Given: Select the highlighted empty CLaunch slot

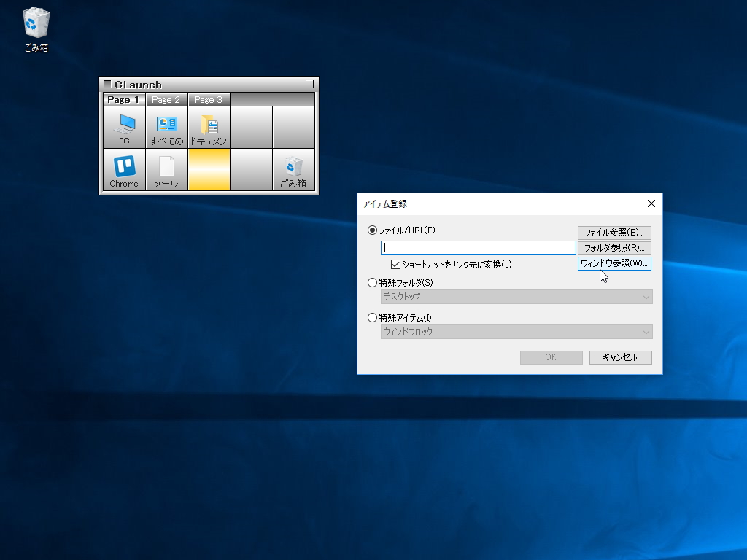Looking at the screenshot, I should (209, 169).
